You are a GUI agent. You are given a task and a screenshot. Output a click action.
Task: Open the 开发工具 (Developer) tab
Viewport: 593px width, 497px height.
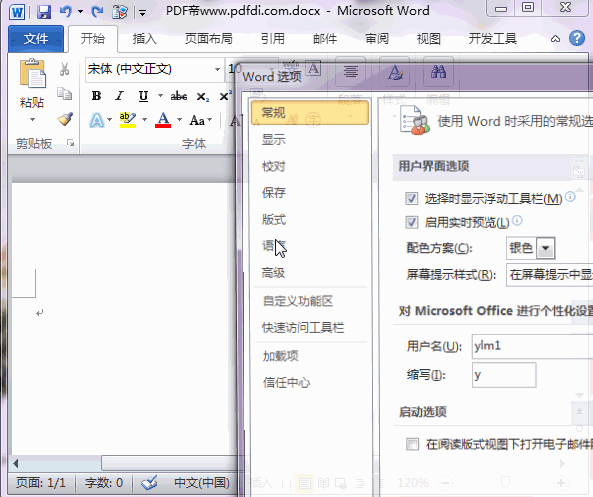click(x=493, y=39)
